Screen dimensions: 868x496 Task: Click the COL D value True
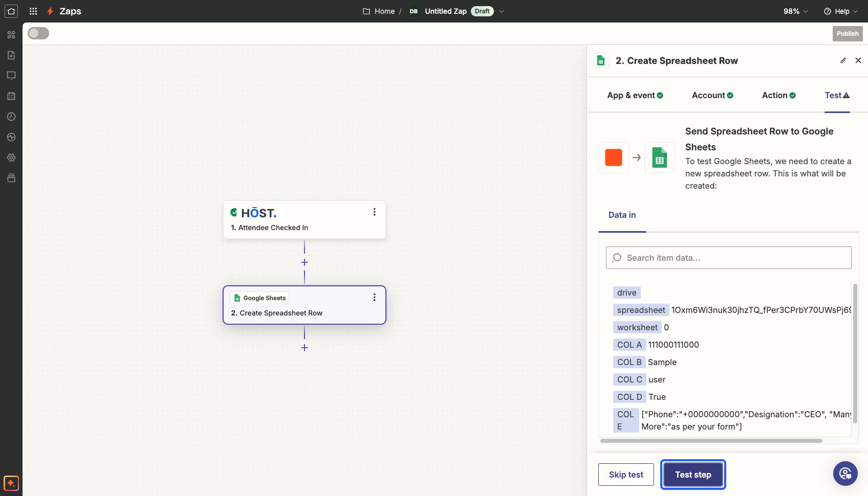coord(657,397)
